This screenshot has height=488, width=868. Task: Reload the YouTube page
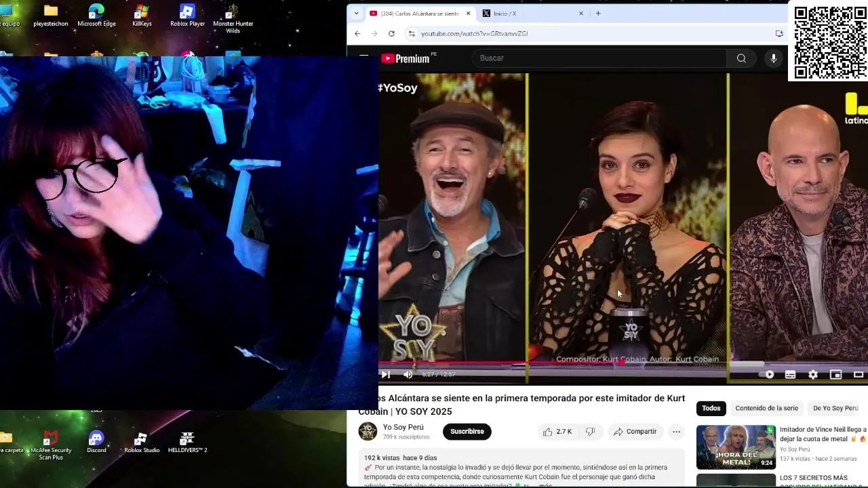coord(391,33)
